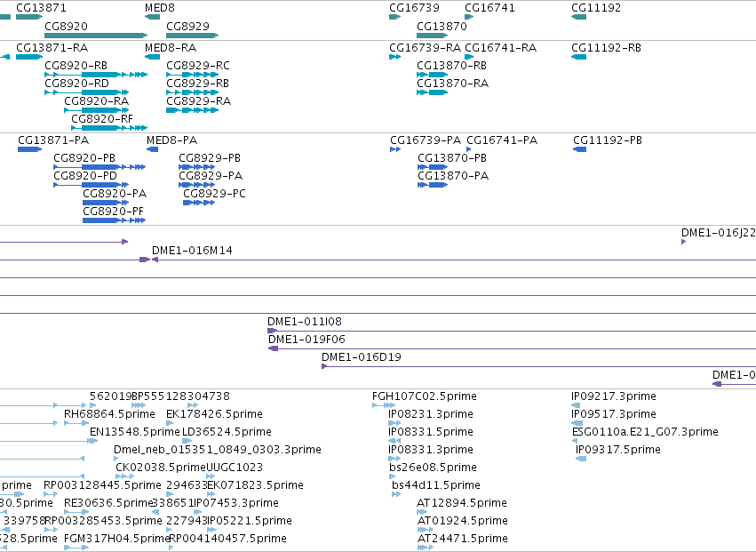The height and width of the screenshot is (552, 756).
Task: Click BAC clone DME1-019F06
Action: tap(306, 340)
